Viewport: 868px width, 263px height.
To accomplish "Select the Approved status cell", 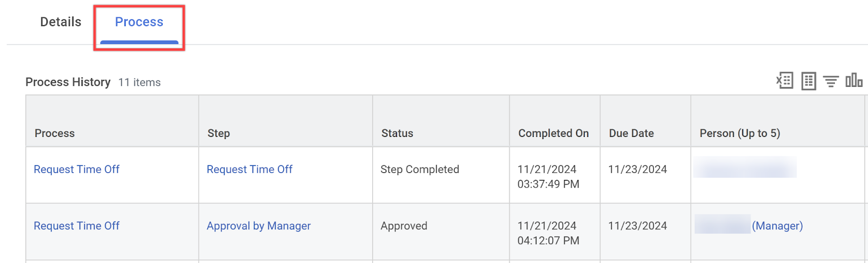I will pyautogui.click(x=404, y=226).
